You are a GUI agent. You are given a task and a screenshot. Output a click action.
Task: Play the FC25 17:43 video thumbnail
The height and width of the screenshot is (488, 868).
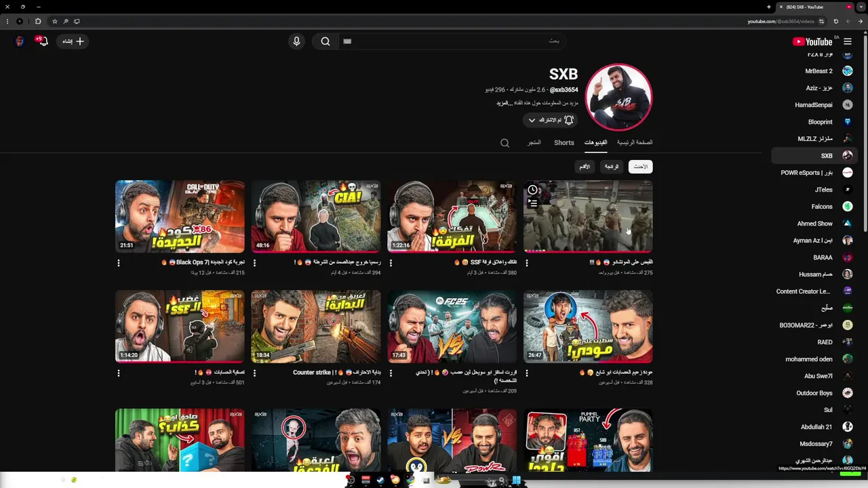click(452, 326)
